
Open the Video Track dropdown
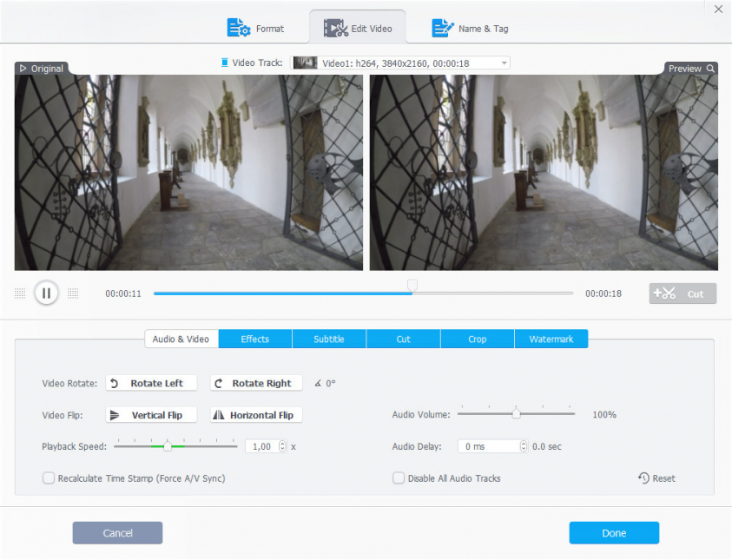[504, 63]
